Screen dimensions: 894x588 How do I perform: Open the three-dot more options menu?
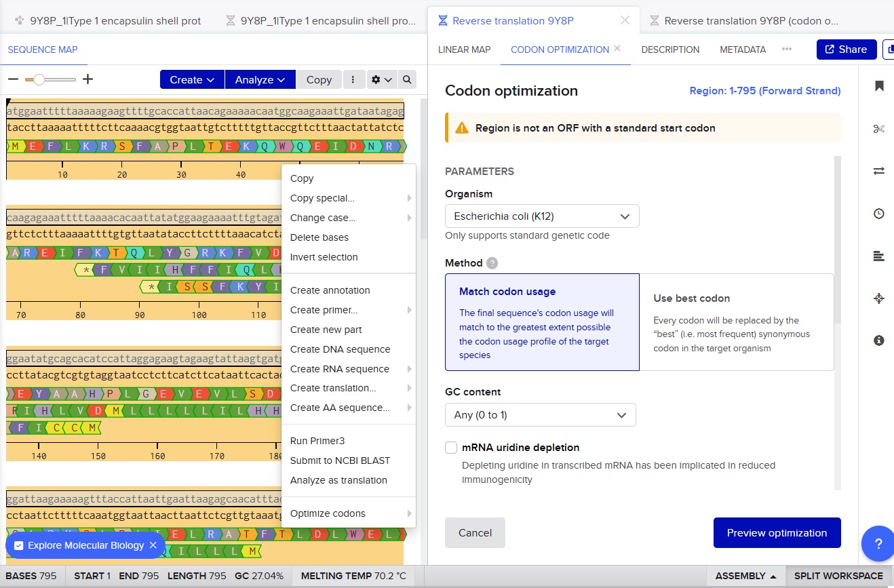coord(353,80)
